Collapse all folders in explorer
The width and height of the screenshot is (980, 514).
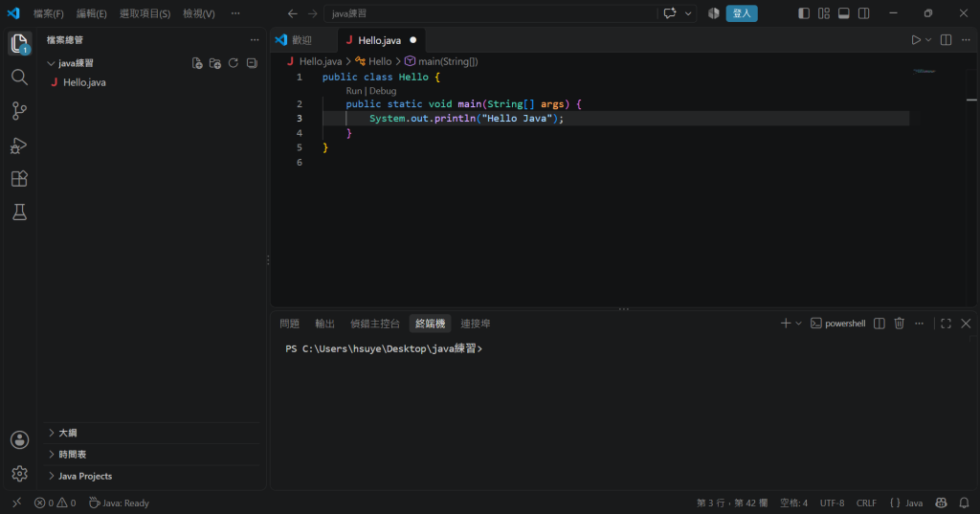252,63
